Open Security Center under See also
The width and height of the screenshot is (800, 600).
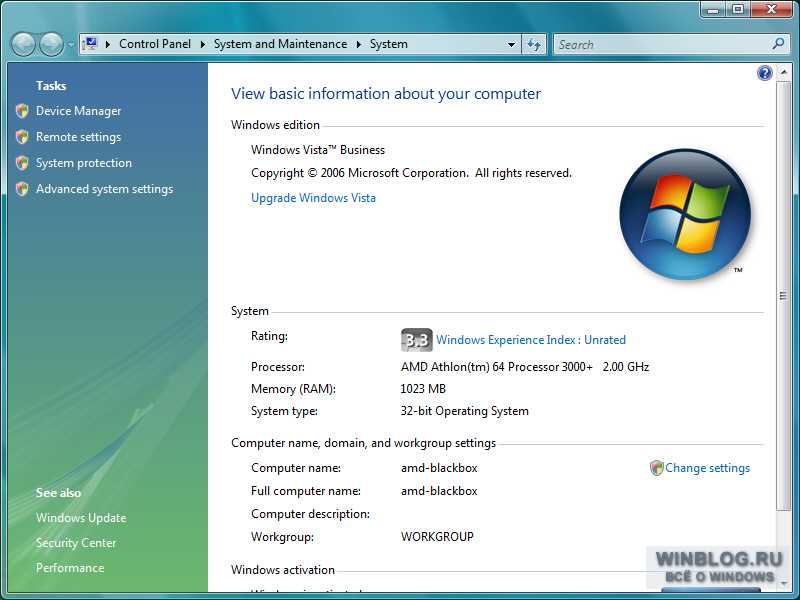pyautogui.click(x=76, y=543)
